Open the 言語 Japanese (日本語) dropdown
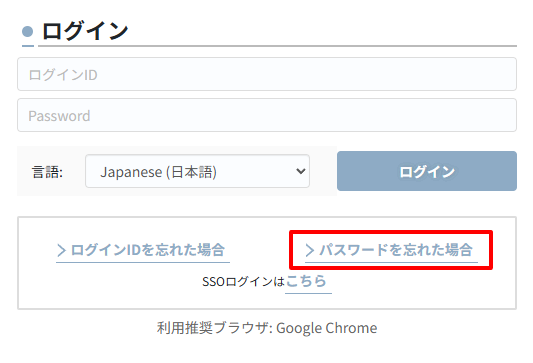Screen dimensions: 533x363 [197, 171]
